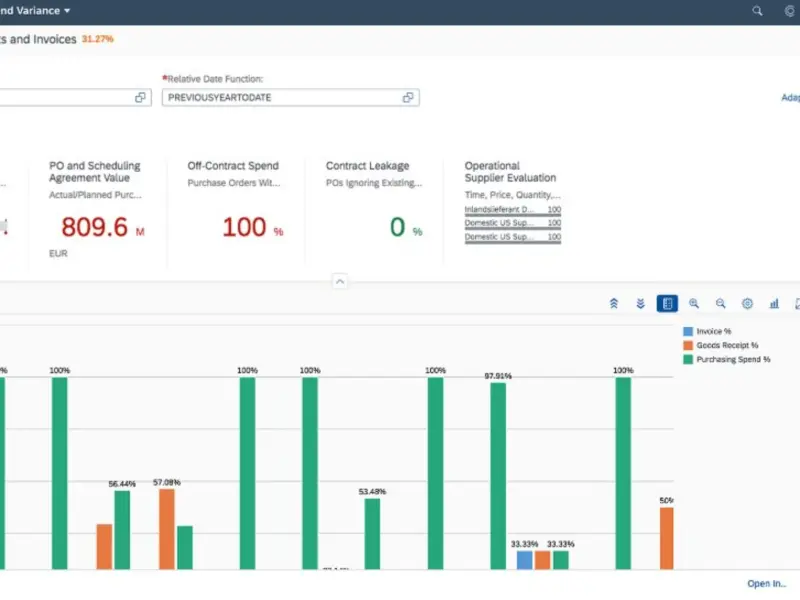Click the zoom out magnifier icon
Viewport: 800px width, 600px height.
(721, 304)
